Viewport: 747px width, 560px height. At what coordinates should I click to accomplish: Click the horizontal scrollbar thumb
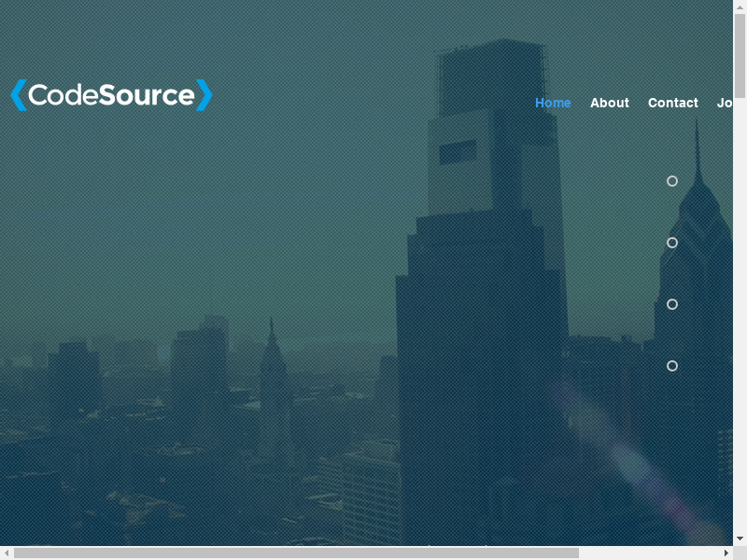pyautogui.click(x=295, y=553)
